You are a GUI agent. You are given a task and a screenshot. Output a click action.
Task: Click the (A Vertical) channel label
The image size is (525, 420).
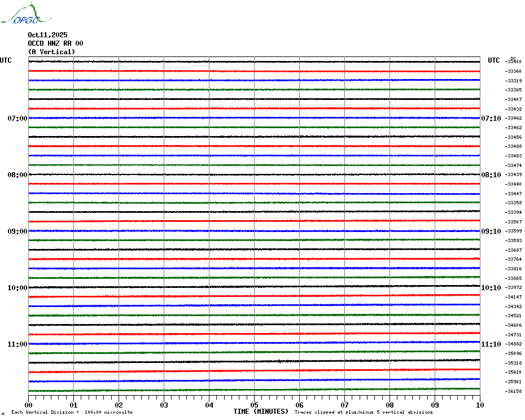pos(51,52)
